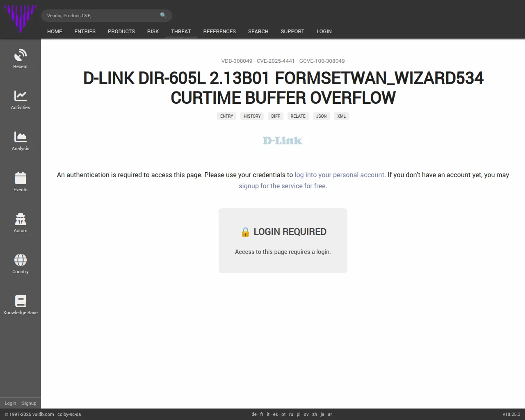Switch language to Chinese (zh)

pos(315,414)
